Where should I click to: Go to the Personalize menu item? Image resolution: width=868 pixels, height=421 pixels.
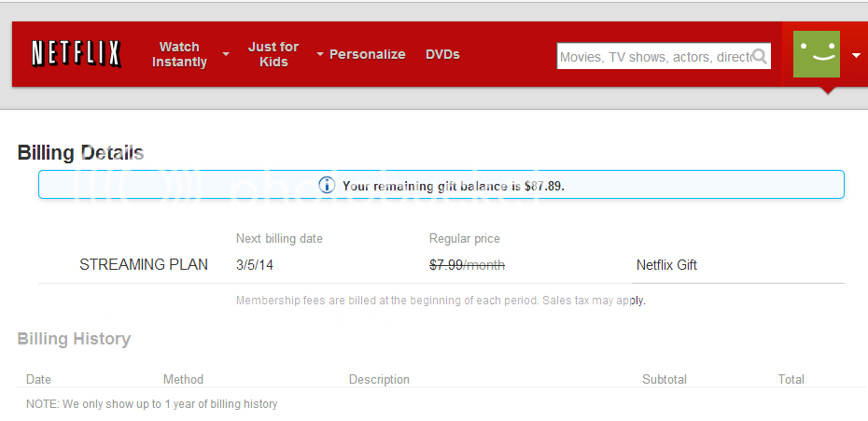coord(367,54)
